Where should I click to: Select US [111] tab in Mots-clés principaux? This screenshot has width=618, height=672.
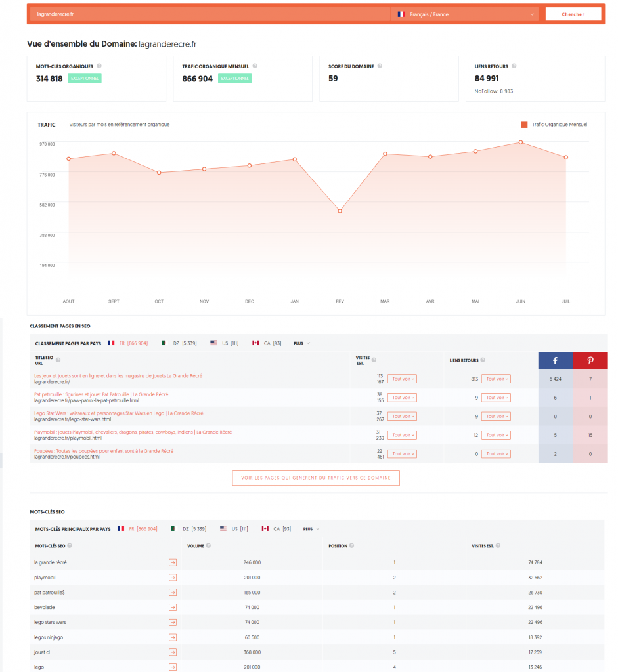234,529
